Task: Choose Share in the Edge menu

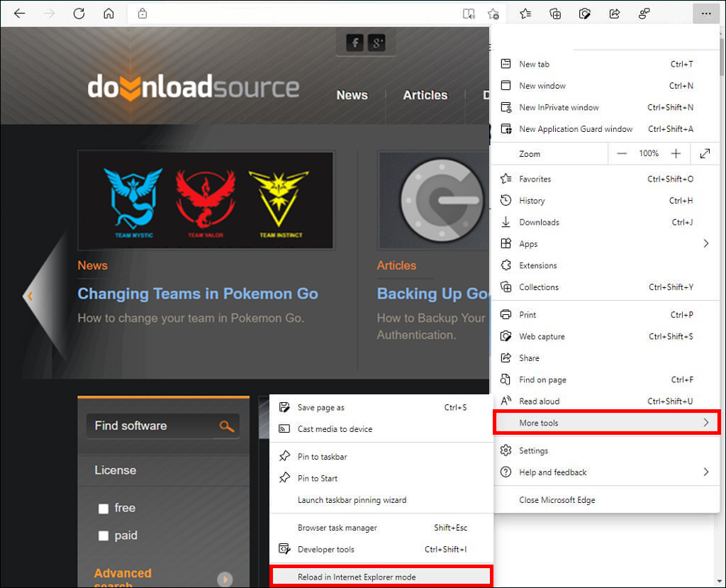Action: pos(605,358)
